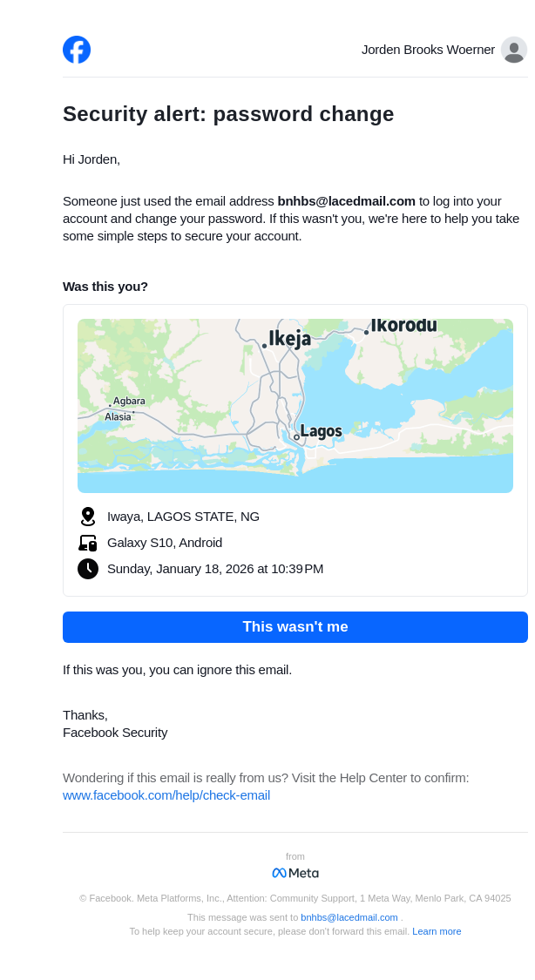Click the Sunday, January 18, 2026 timestamp
Screen dimensions: 535x980
point(215,569)
